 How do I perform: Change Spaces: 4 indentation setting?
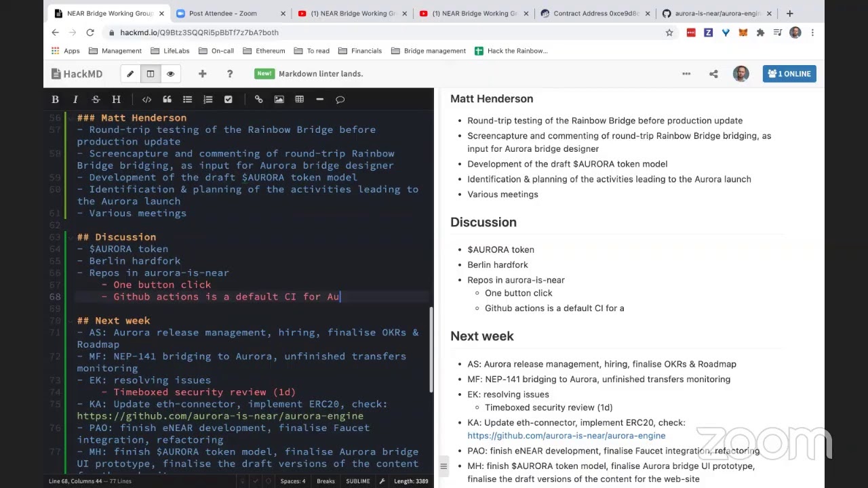(293, 481)
